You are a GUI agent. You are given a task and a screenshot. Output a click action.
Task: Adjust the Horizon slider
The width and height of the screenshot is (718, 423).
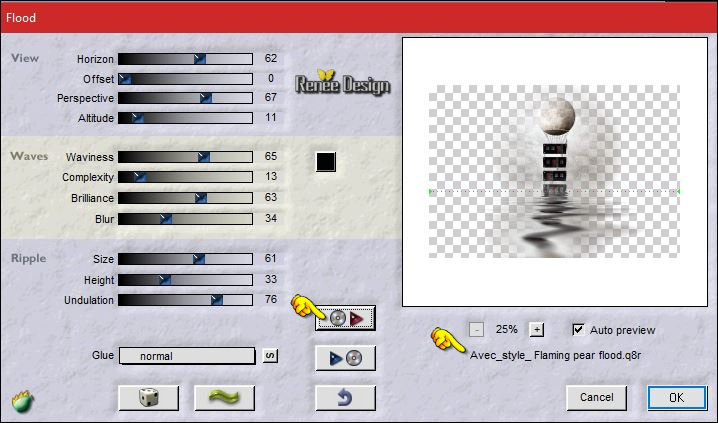pyautogui.click(x=185, y=59)
